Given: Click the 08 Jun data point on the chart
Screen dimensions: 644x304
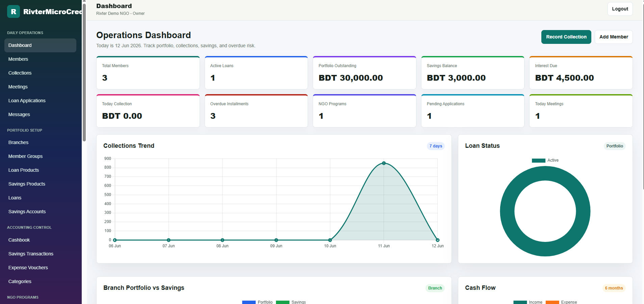Looking at the screenshot, I should pyautogui.click(x=222, y=240).
